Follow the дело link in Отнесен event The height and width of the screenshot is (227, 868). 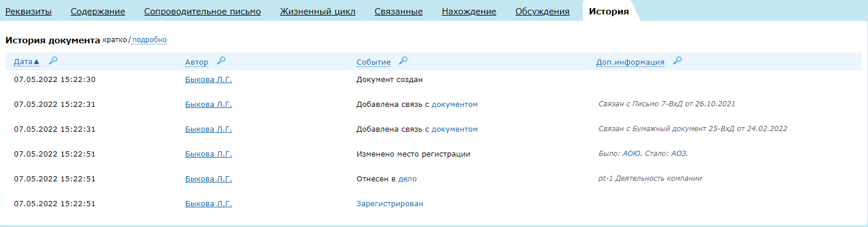(408, 178)
